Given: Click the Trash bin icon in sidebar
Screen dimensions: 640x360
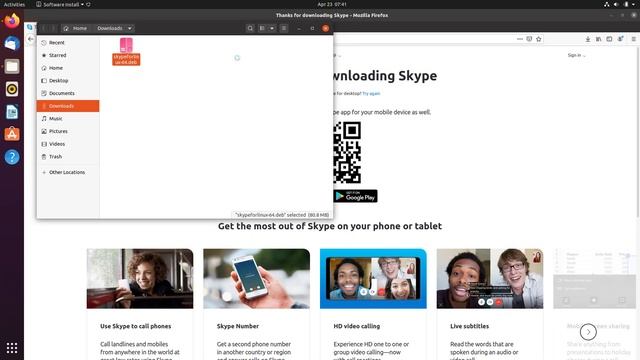Looking at the screenshot, I should pyautogui.click(x=44, y=156).
